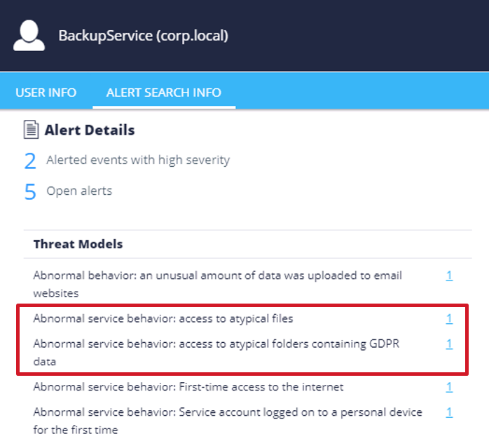Select the 'access to atypical files' threat model

[163, 319]
